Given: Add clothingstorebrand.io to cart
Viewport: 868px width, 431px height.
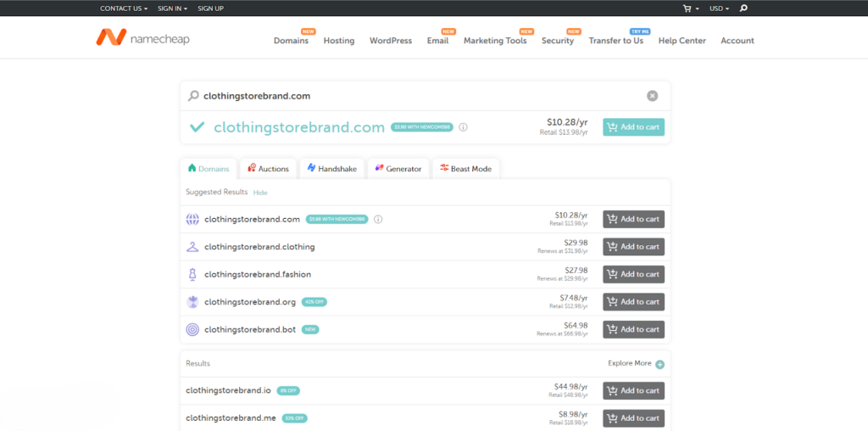Looking at the screenshot, I should (634, 390).
